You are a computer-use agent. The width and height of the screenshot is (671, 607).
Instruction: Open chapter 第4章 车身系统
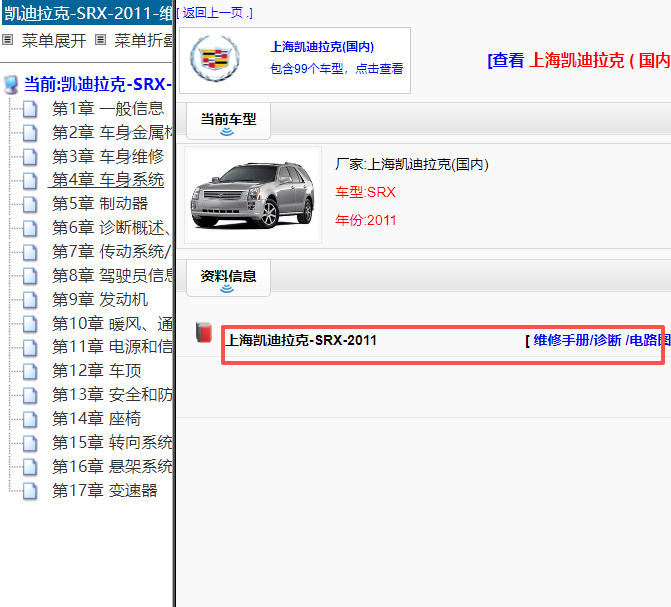[x=108, y=180]
